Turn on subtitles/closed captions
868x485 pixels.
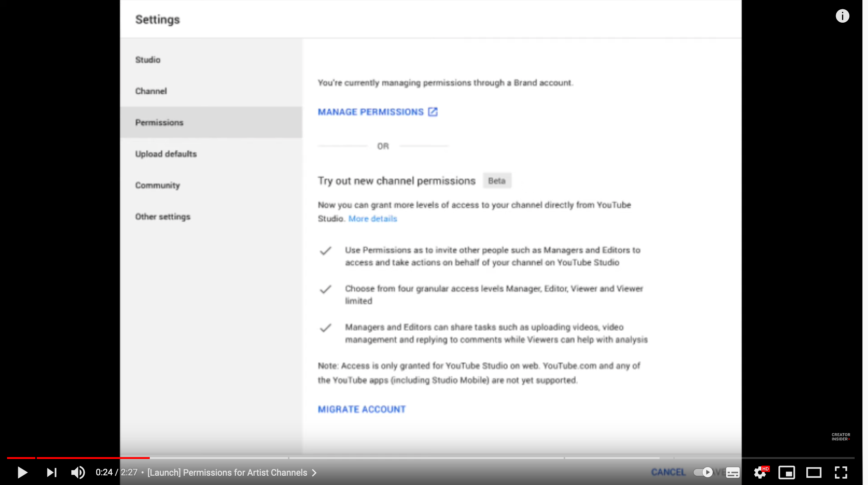(733, 472)
